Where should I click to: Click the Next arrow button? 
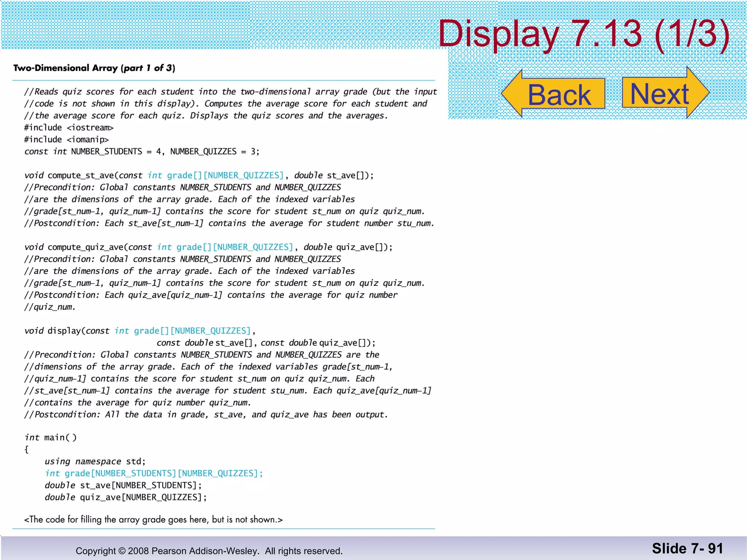[x=666, y=92]
